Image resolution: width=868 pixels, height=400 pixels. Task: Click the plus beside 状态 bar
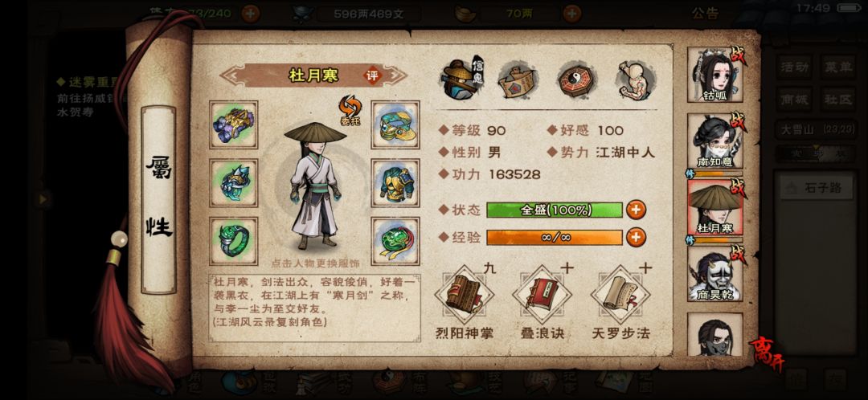pos(636,210)
